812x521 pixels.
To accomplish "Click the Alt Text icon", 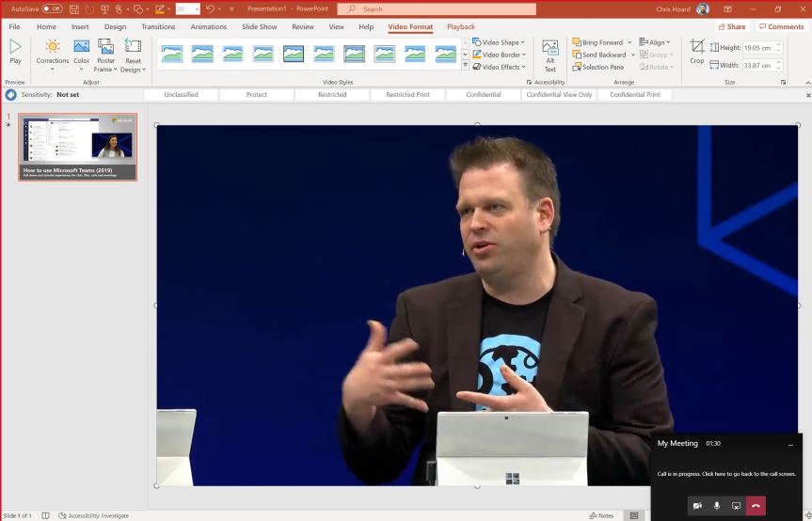I will click(550, 55).
